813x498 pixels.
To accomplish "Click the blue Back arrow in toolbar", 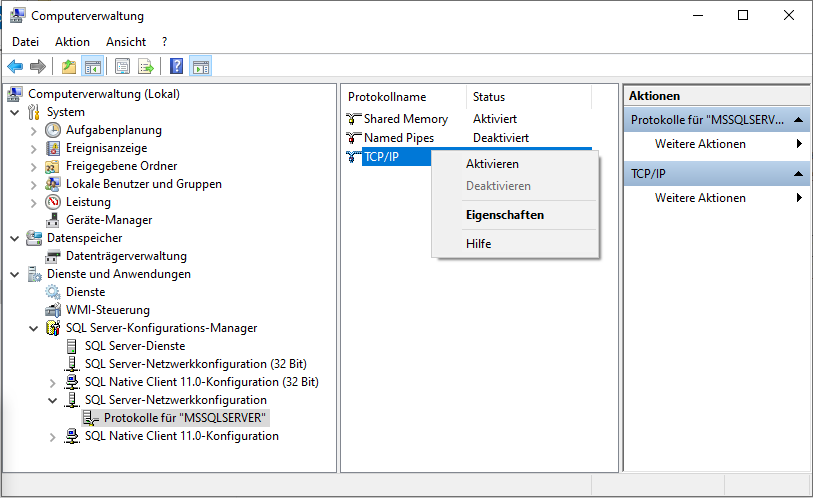I will point(15,67).
